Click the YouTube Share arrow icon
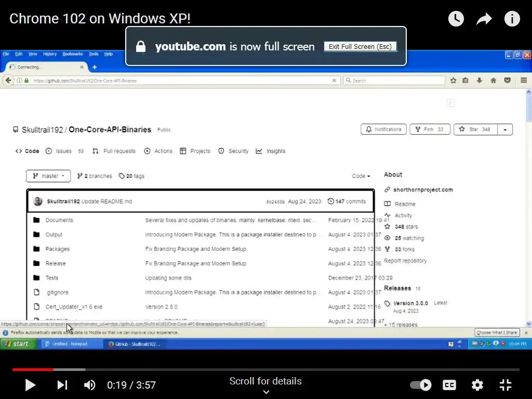The image size is (532, 399). 484,19
